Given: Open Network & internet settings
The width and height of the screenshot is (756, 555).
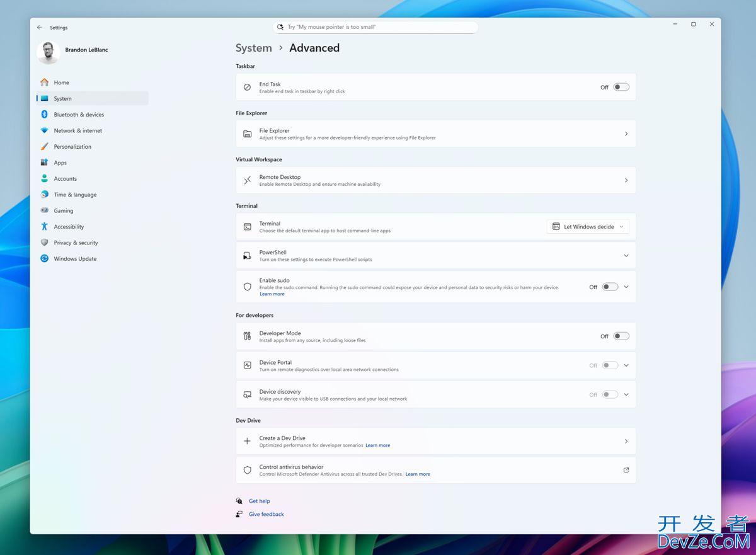Looking at the screenshot, I should (77, 130).
